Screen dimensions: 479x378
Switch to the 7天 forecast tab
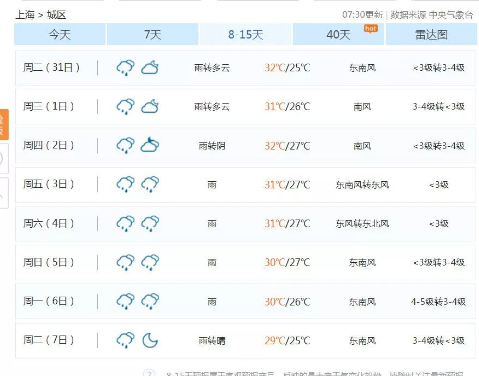point(153,34)
